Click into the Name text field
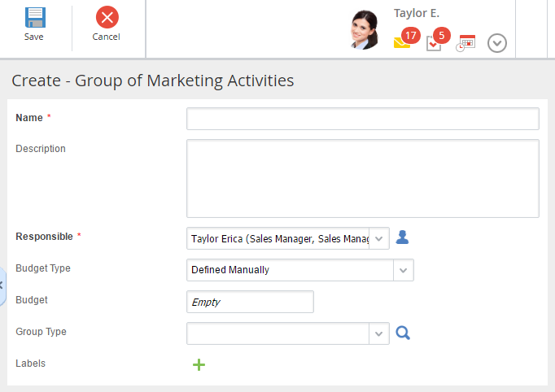Image resolution: width=555 pixels, height=392 pixels. point(362,119)
